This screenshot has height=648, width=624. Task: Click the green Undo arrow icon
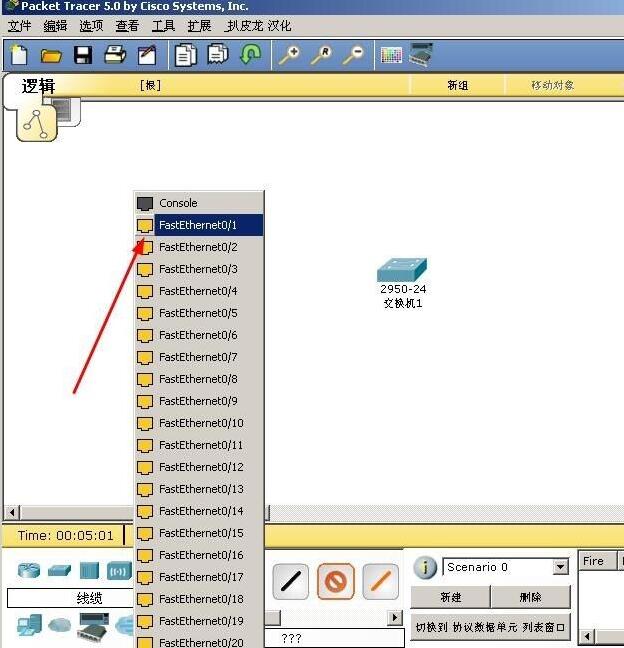(x=250, y=55)
